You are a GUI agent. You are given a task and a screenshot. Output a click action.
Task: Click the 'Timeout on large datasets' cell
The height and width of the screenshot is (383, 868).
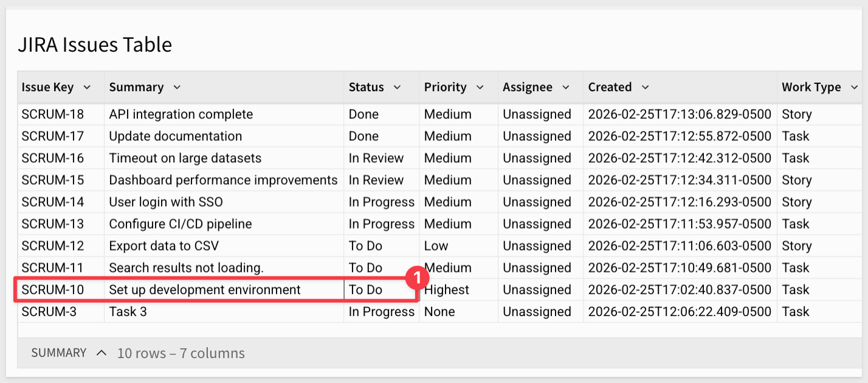[185, 158]
